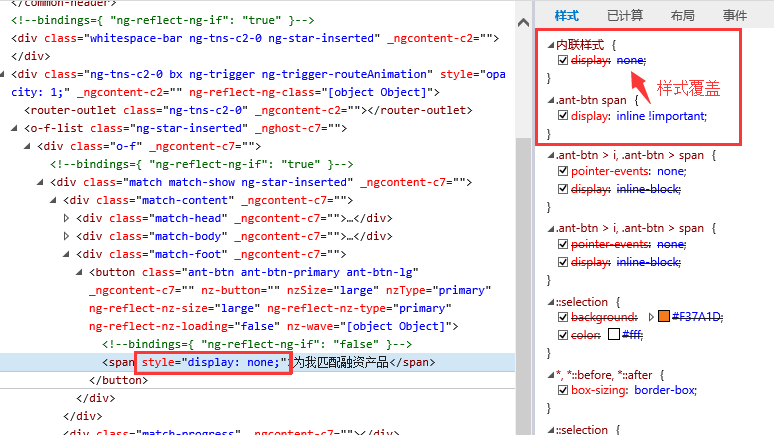This screenshot has height=435, width=774.
Task: Select the closing </button> tag row
Action: pos(118,380)
